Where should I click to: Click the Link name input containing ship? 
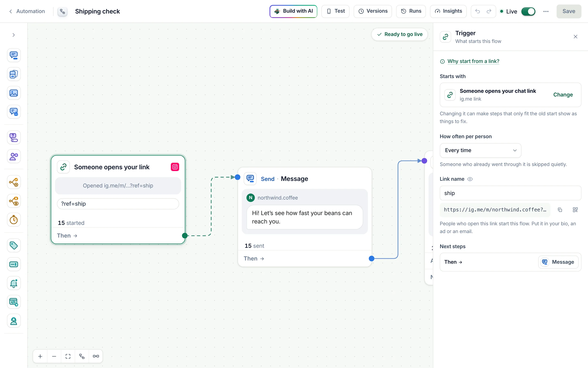(x=510, y=193)
